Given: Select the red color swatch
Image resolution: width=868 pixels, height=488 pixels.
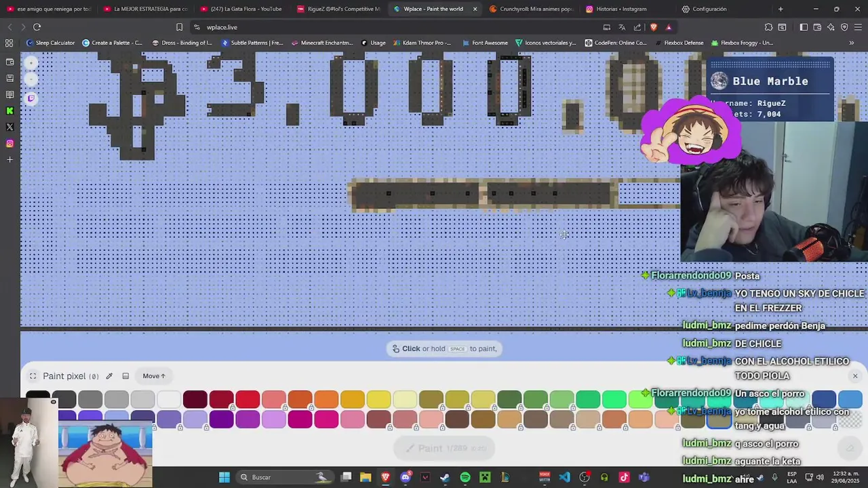Looking at the screenshot, I should pyautogui.click(x=248, y=399).
